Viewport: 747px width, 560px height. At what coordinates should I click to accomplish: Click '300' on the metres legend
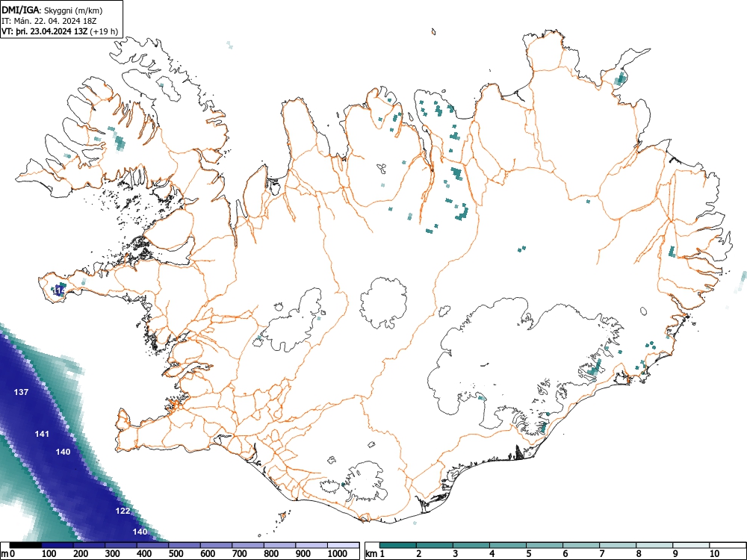(113, 554)
